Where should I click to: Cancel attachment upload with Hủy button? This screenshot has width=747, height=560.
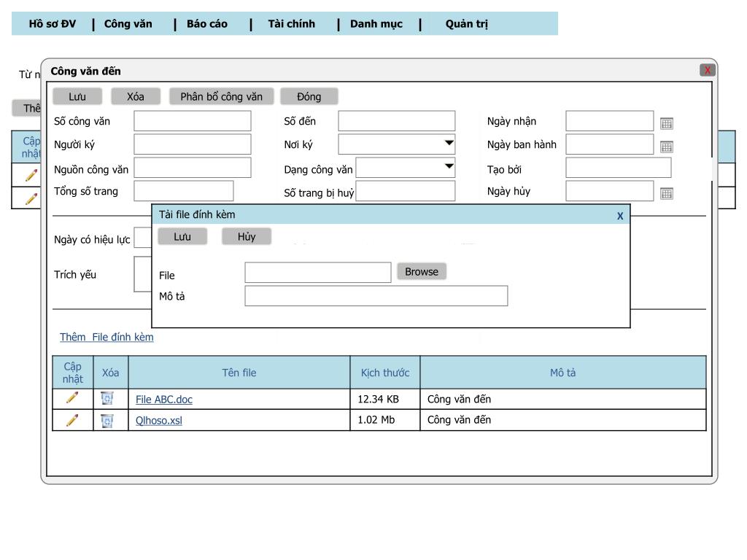click(247, 237)
